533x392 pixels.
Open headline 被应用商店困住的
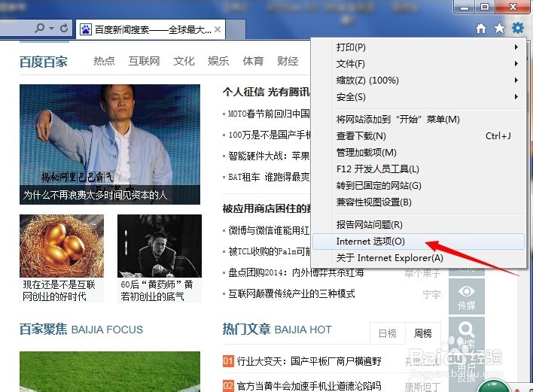(x=266, y=208)
